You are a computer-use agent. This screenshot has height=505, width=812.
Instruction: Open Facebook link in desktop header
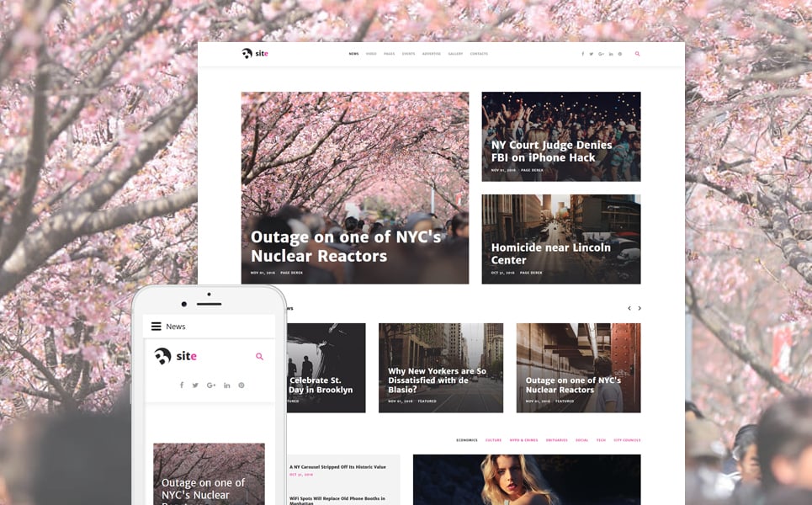(x=582, y=54)
